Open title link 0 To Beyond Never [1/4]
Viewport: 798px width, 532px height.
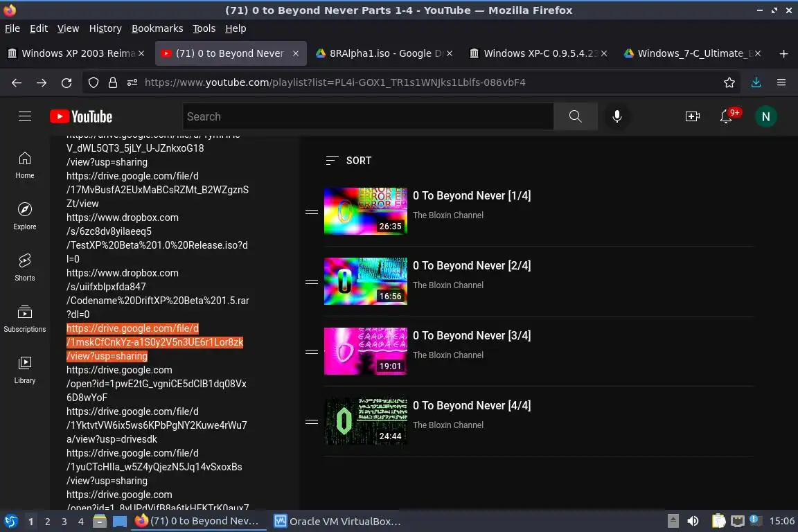(472, 195)
